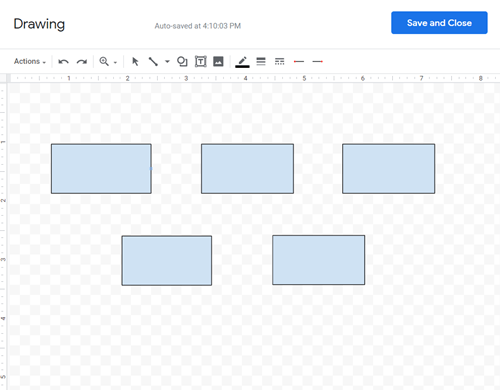Open the Line dash style options

(x=280, y=61)
